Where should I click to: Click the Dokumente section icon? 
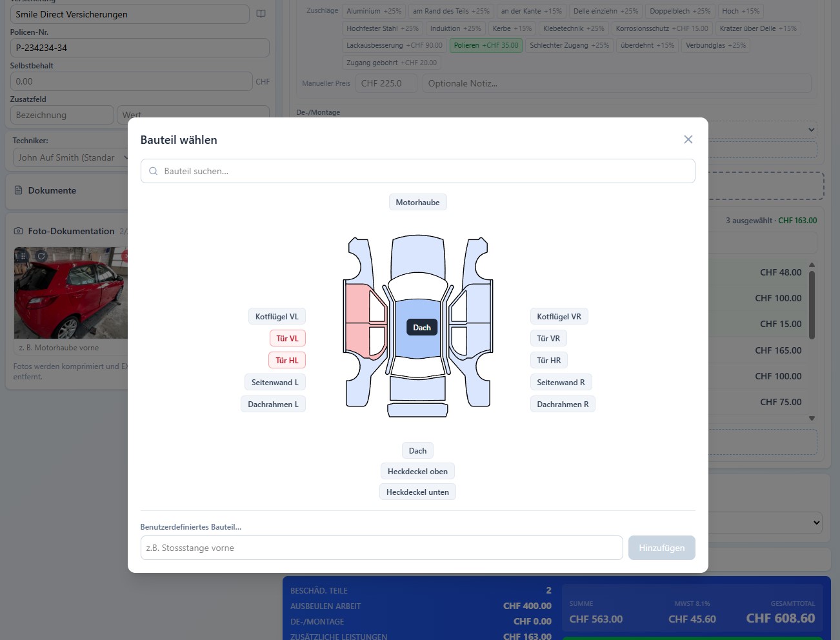(x=19, y=190)
